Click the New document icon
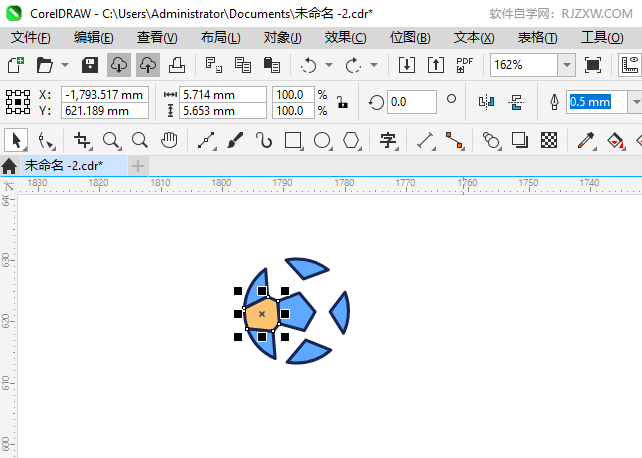 16,65
